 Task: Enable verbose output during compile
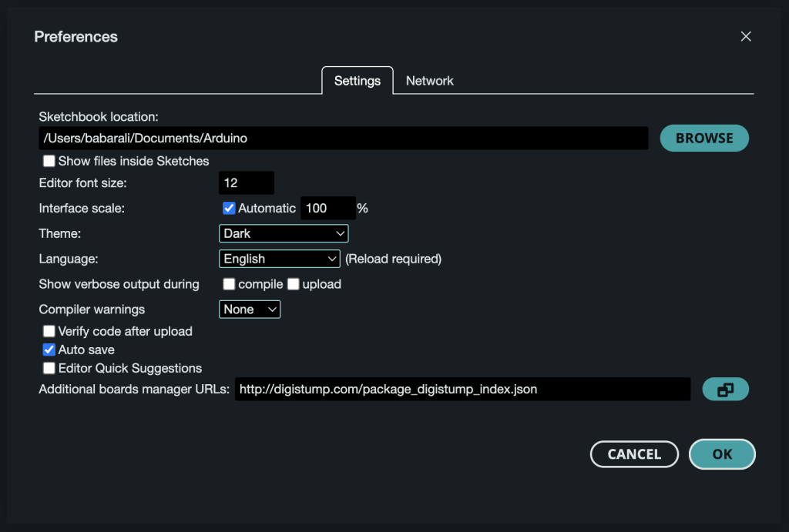pyautogui.click(x=229, y=284)
